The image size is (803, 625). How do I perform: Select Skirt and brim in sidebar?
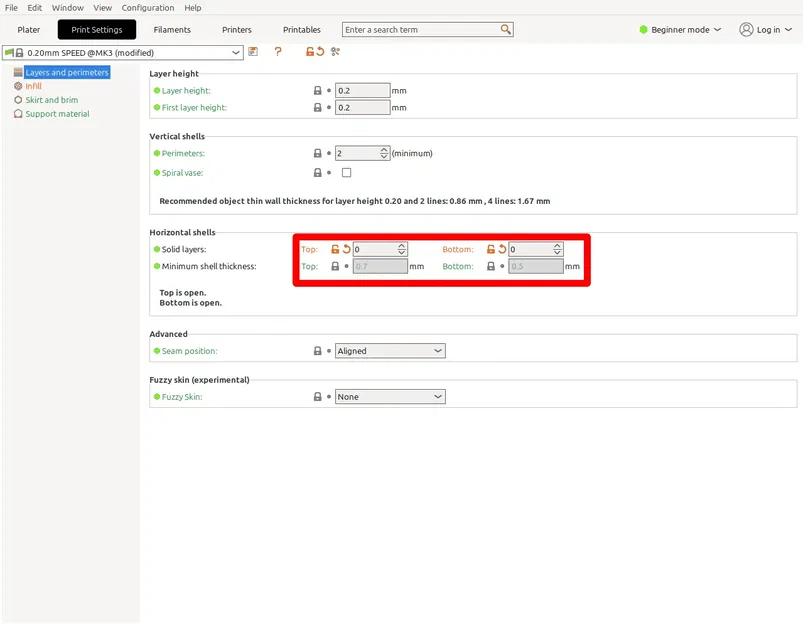(x=52, y=100)
